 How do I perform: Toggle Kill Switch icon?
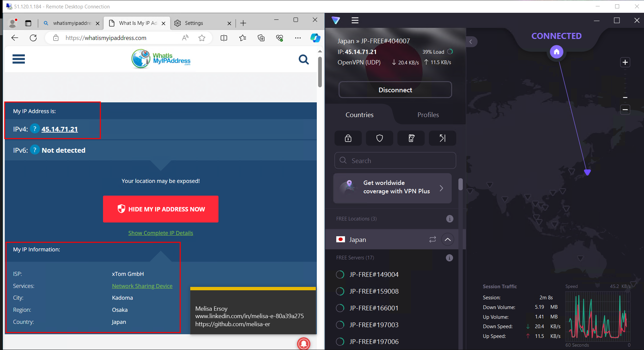coord(411,138)
